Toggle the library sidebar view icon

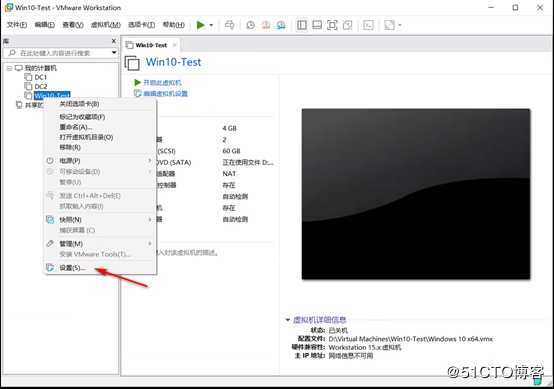coord(302,25)
